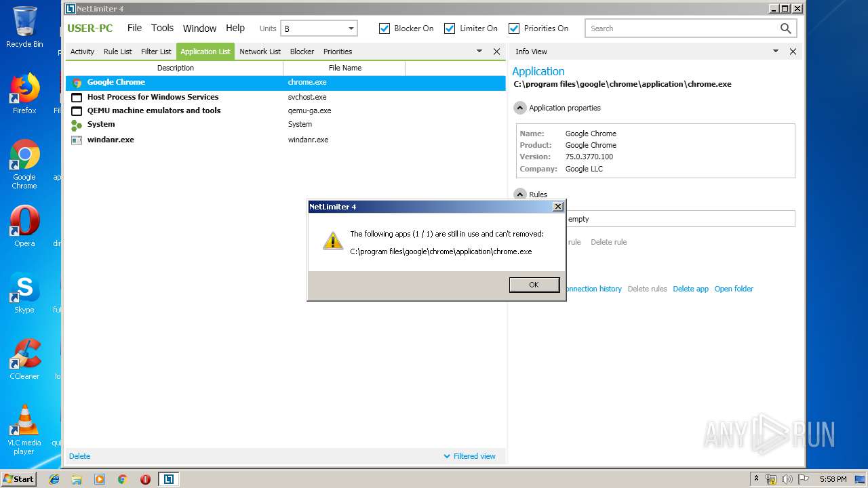Viewport: 868px width, 488px height.
Task: Open the Tools menu
Action: tap(162, 28)
